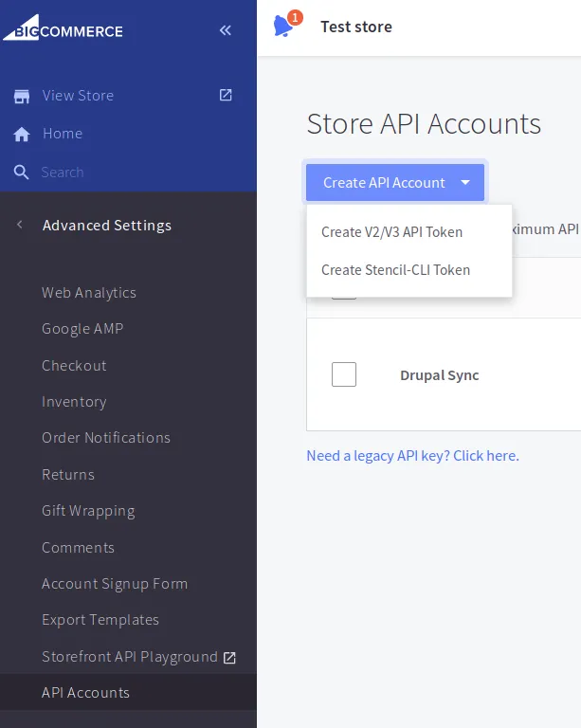Image resolution: width=581 pixels, height=728 pixels.
Task: Open Google AMP settings
Action: coord(82,329)
